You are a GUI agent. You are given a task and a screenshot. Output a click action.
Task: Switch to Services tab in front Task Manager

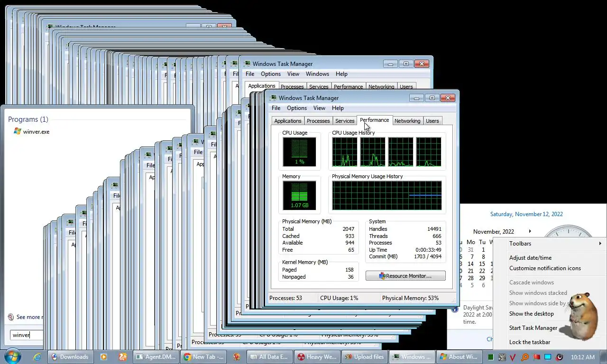click(345, 121)
